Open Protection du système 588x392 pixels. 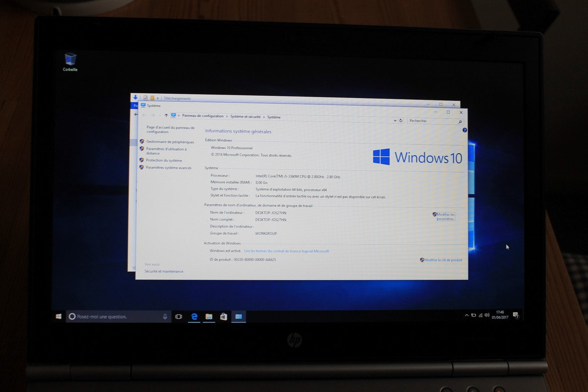[x=164, y=160]
